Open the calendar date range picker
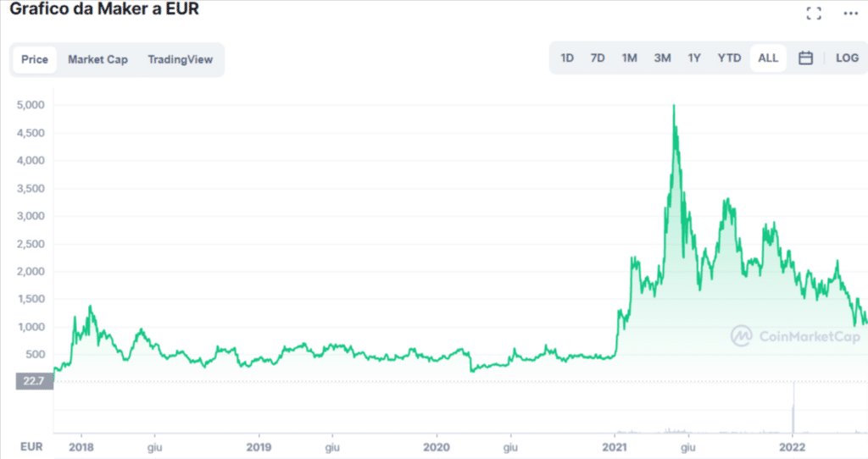The height and width of the screenshot is (459, 868). tap(805, 58)
